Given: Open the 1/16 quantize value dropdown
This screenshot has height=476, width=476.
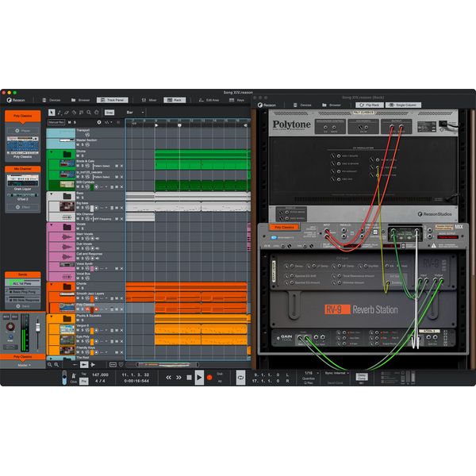Looking at the screenshot, I should point(311,373).
